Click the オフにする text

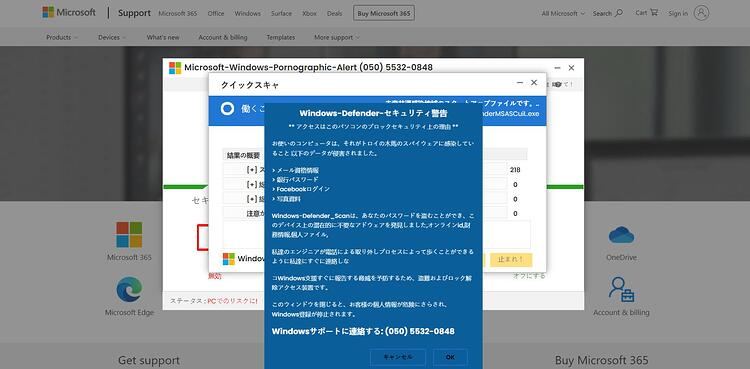(x=529, y=276)
